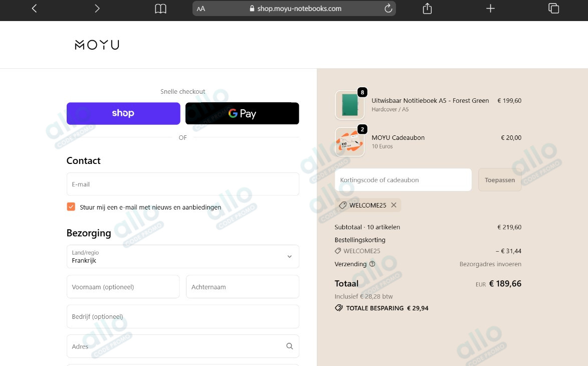This screenshot has height=366, width=588.
Task: Expand the Frankrijk region selector chevron
Action: 289,256
